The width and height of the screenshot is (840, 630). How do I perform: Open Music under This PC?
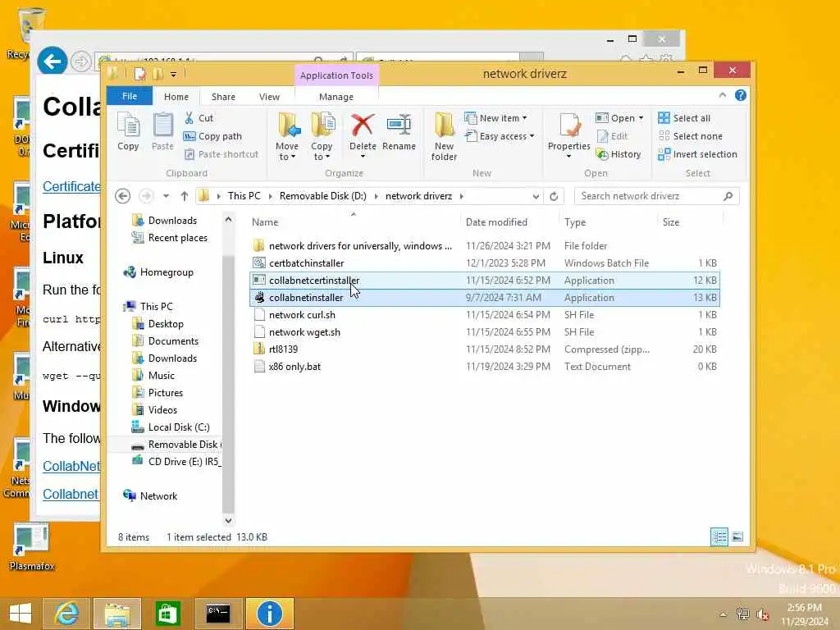pyautogui.click(x=153, y=376)
